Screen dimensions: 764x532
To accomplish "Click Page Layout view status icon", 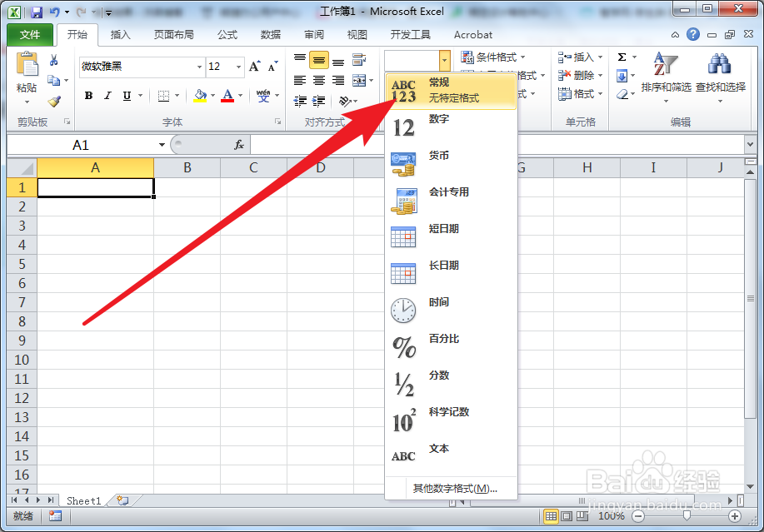I will tap(567, 516).
